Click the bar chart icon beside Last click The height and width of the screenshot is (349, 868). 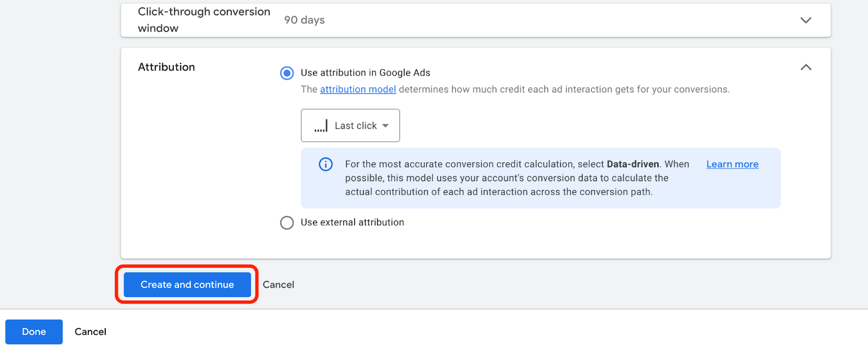click(321, 126)
